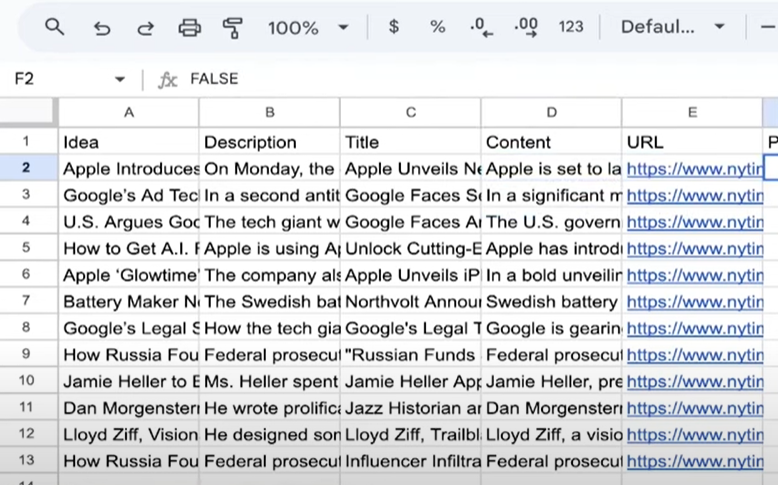Decrease decimal places
The width and height of the screenshot is (778, 485).
click(x=481, y=27)
